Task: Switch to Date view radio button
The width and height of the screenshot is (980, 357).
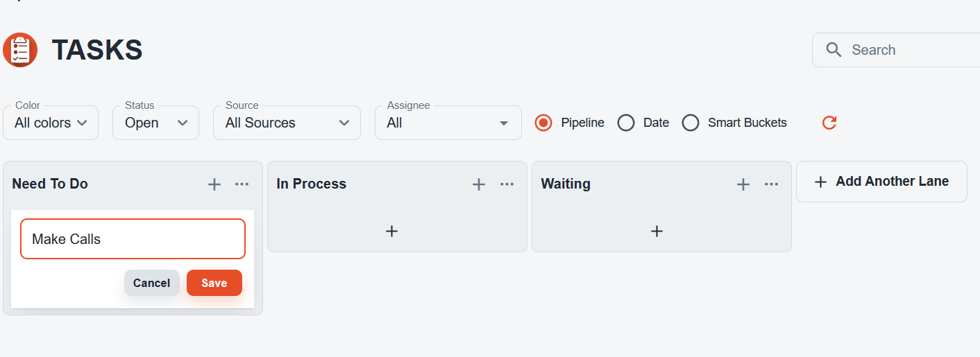Action: coord(626,123)
